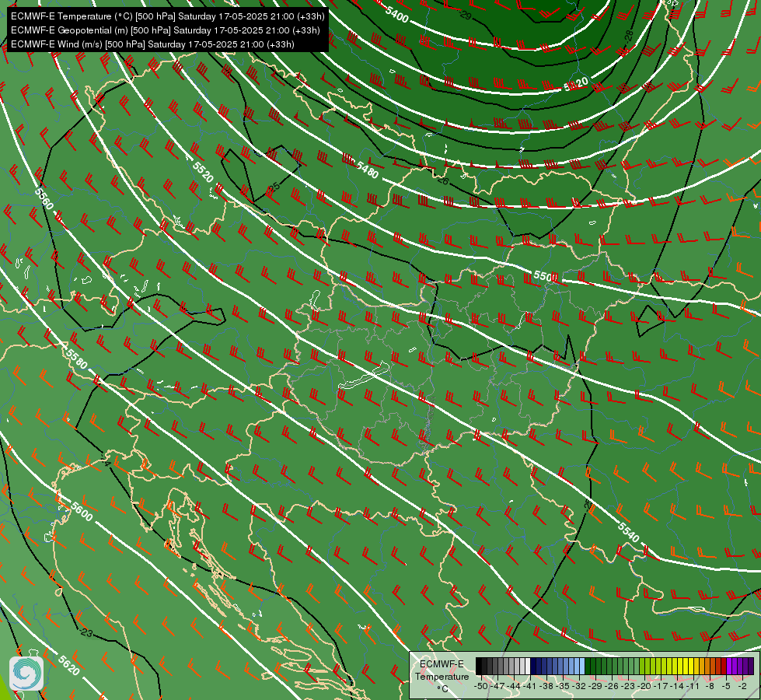Click the -23 isotherm label on the map

point(86,632)
